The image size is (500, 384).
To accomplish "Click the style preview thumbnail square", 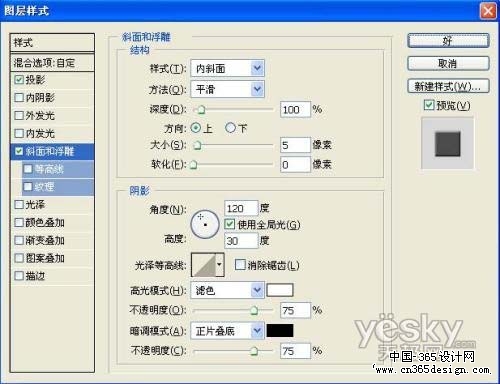I will pyautogui.click(x=448, y=144).
